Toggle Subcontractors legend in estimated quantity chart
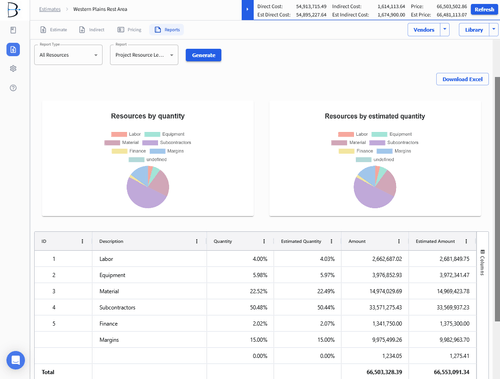The image size is (500, 379). 394,142
